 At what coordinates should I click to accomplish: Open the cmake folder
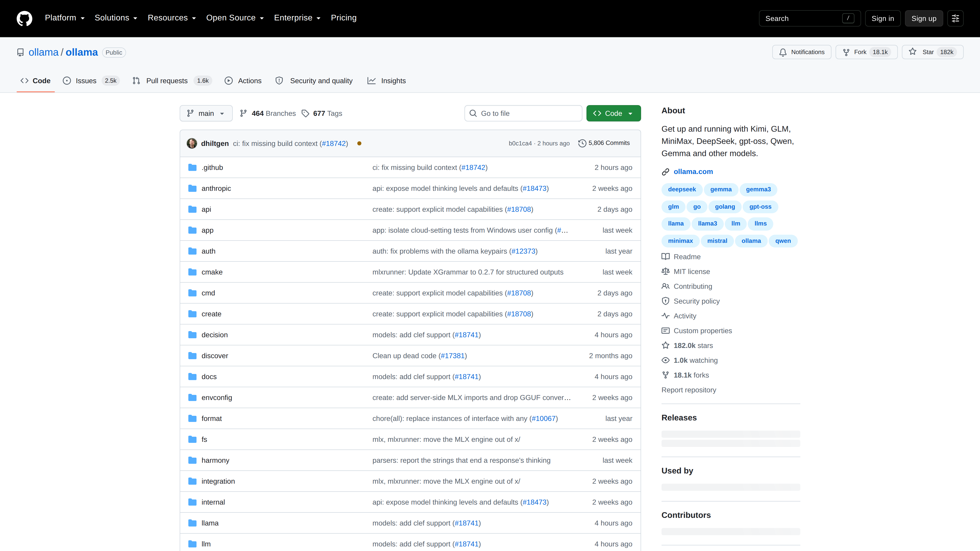(212, 272)
